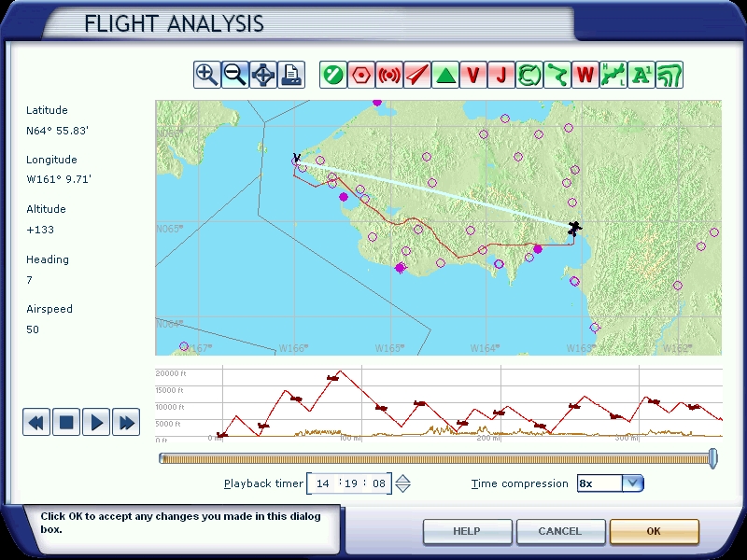Screen dimensions: 747x560
Task: Click the Zoom In magnifier icon
Action: (x=206, y=75)
